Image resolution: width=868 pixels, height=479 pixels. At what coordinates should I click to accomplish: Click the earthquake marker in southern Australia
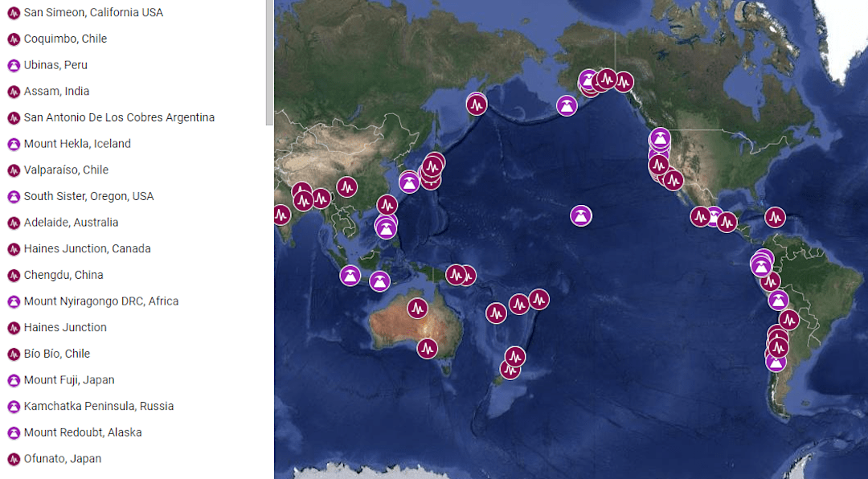pos(427,348)
